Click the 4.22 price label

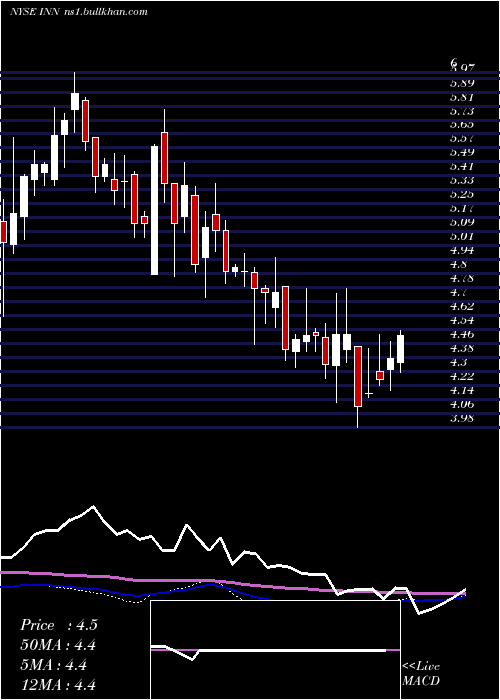(x=462, y=376)
